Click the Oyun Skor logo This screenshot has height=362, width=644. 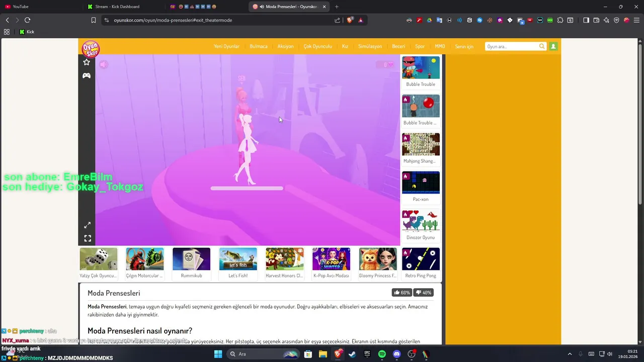pyautogui.click(x=91, y=49)
